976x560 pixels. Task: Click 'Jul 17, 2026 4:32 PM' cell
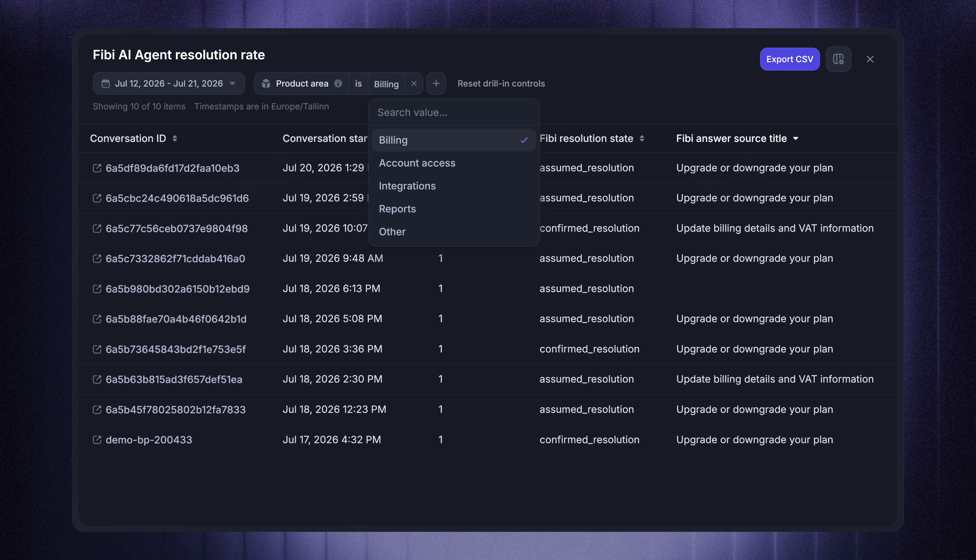pyautogui.click(x=332, y=440)
